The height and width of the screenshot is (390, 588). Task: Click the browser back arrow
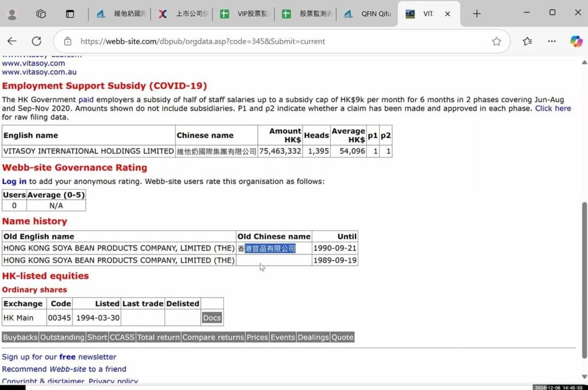coord(12,41)
